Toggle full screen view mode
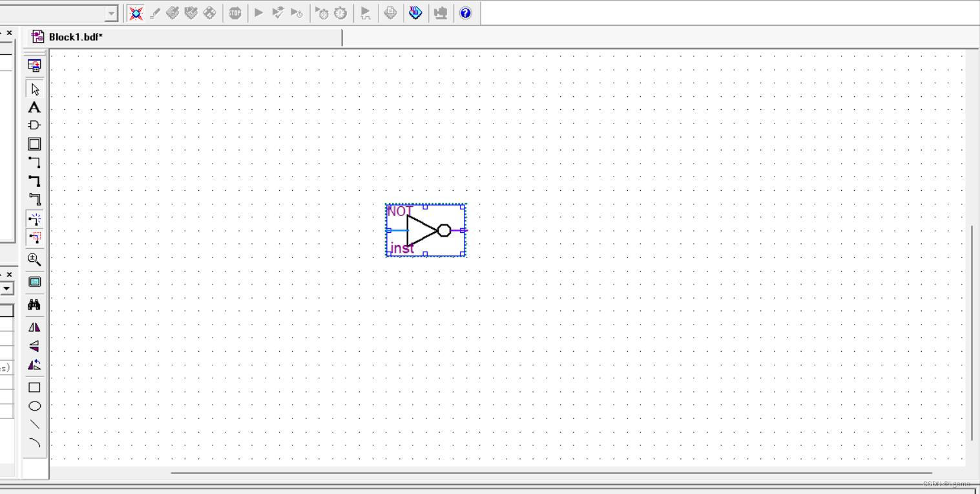 34,281
